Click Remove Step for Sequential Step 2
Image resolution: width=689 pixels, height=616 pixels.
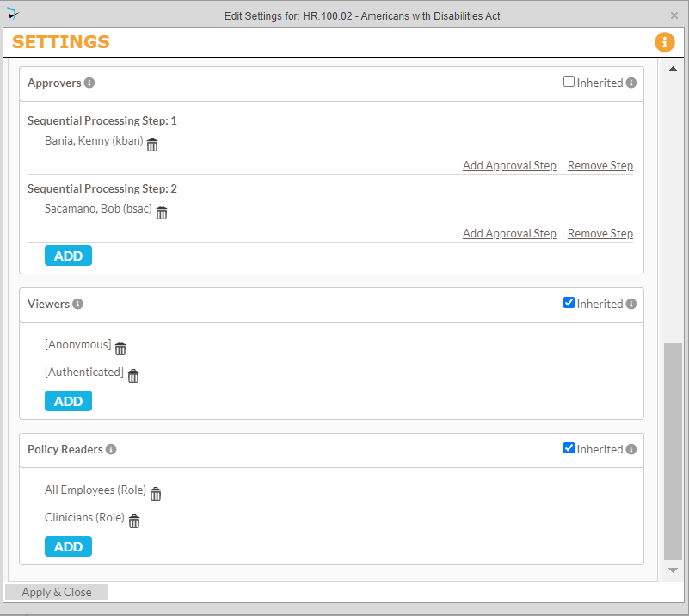point(600,233)
